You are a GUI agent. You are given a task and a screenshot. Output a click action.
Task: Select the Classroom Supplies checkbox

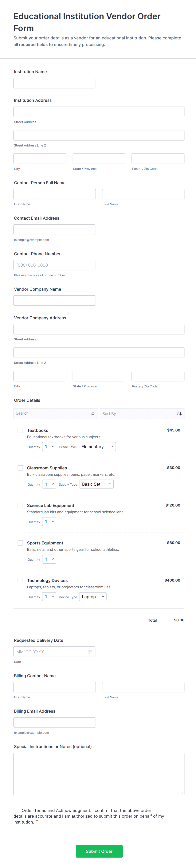point(20,468)
